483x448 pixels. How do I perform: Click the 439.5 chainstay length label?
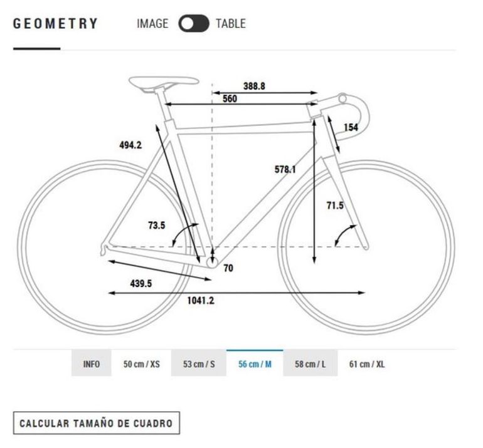[141, 283]
